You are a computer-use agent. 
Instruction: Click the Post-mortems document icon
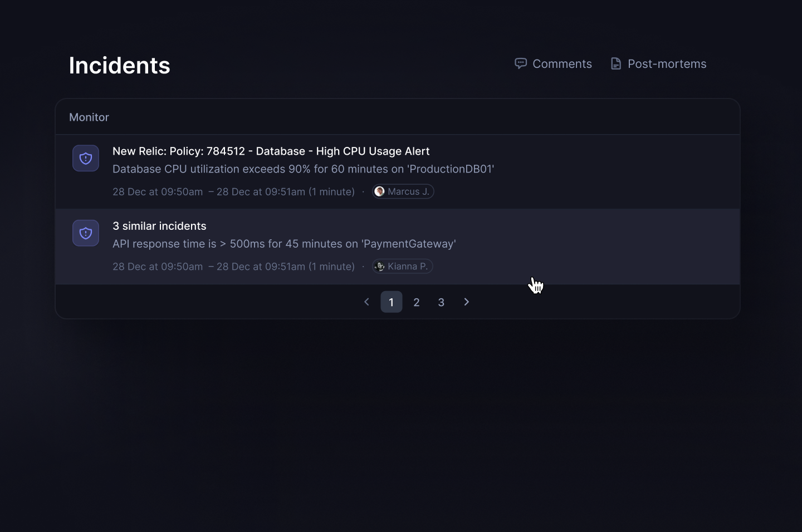[615, 63]
